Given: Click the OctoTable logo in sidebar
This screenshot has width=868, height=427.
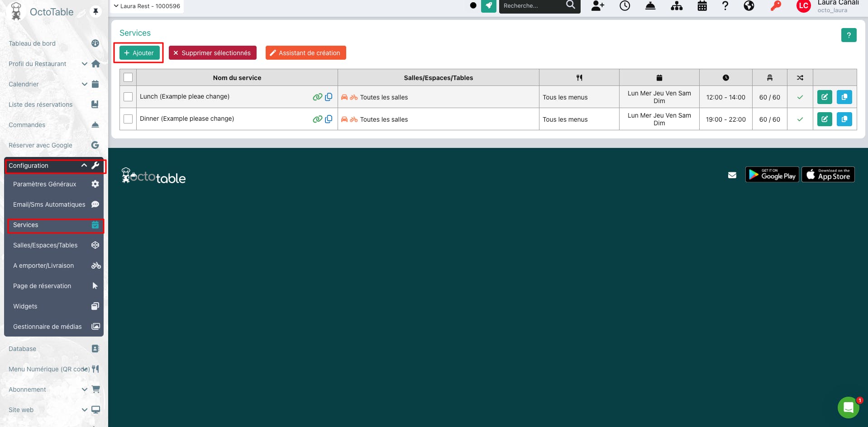Looking at the screenshot, I should point(43,12).
